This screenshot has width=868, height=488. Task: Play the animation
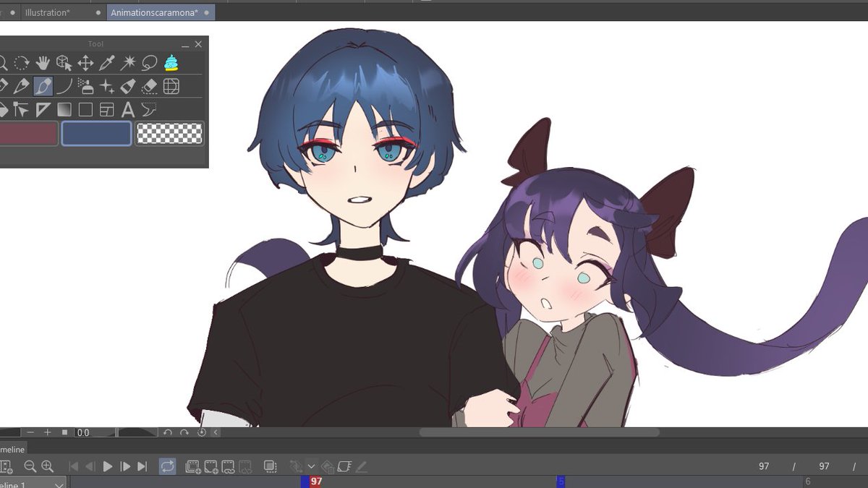(x=108, y=467)
